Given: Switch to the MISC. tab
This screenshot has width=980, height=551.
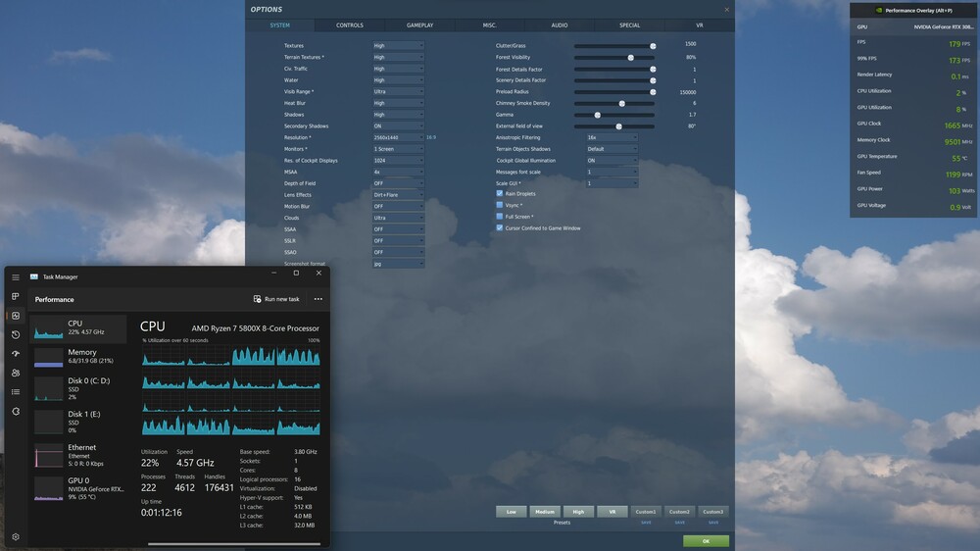Looking at the screenshot, I should pos(489,25).
